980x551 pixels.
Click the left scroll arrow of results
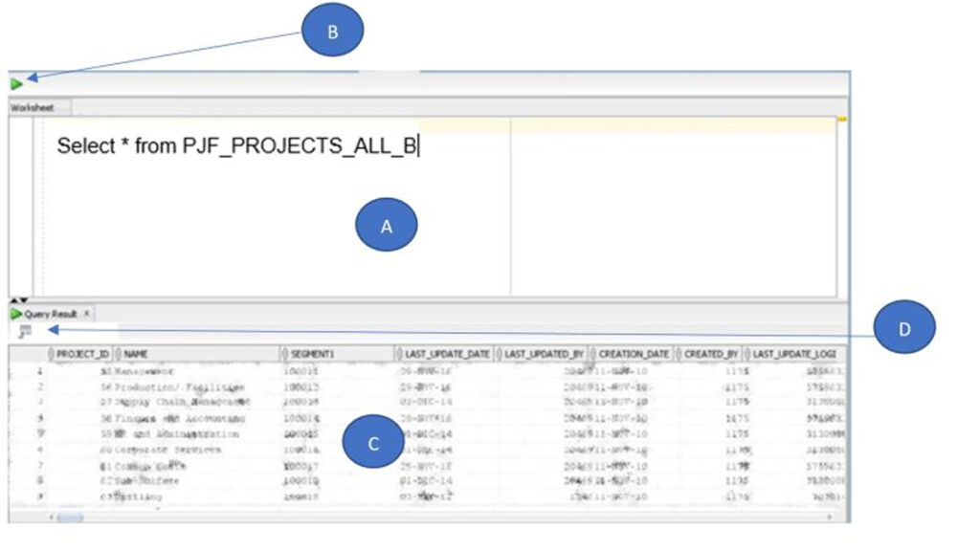(x=51, y=518)
